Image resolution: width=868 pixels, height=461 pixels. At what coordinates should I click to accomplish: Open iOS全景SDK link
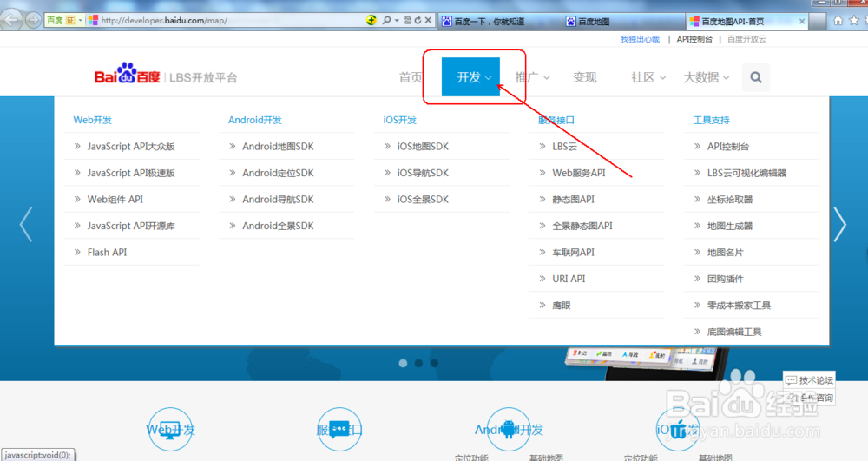pos(423,199)
